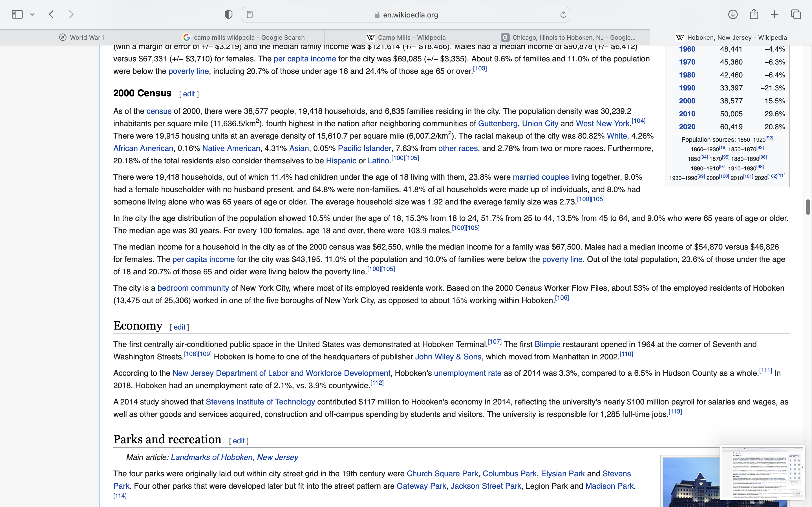Viewport: 812px width, 507px height.
Task: Open the Stevens Institute of Technology link
Action: point(260,402)
